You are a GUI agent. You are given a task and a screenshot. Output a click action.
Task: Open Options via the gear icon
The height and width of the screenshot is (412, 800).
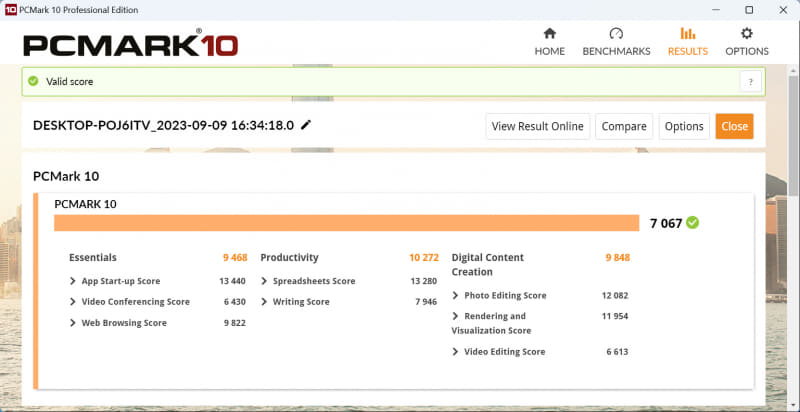click(x=747, y=34)
